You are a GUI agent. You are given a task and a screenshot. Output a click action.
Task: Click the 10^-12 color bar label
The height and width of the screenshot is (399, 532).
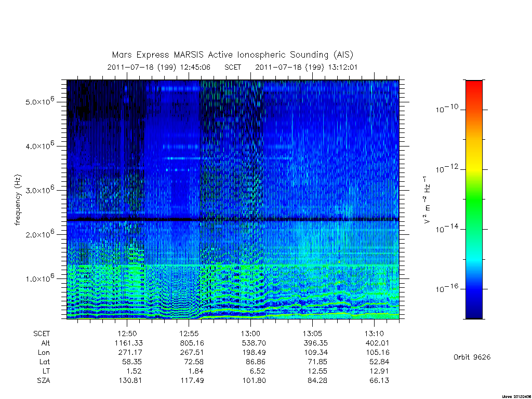pos(447,169)
